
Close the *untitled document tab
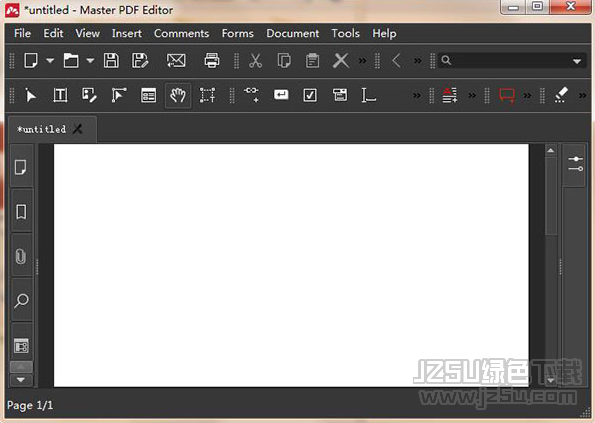tap(78, 129)
